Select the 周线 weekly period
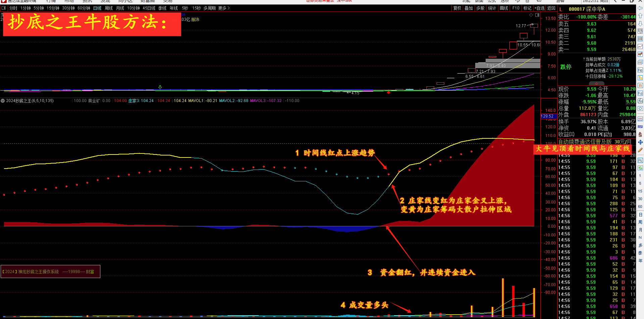 click(x=109, y=8)
